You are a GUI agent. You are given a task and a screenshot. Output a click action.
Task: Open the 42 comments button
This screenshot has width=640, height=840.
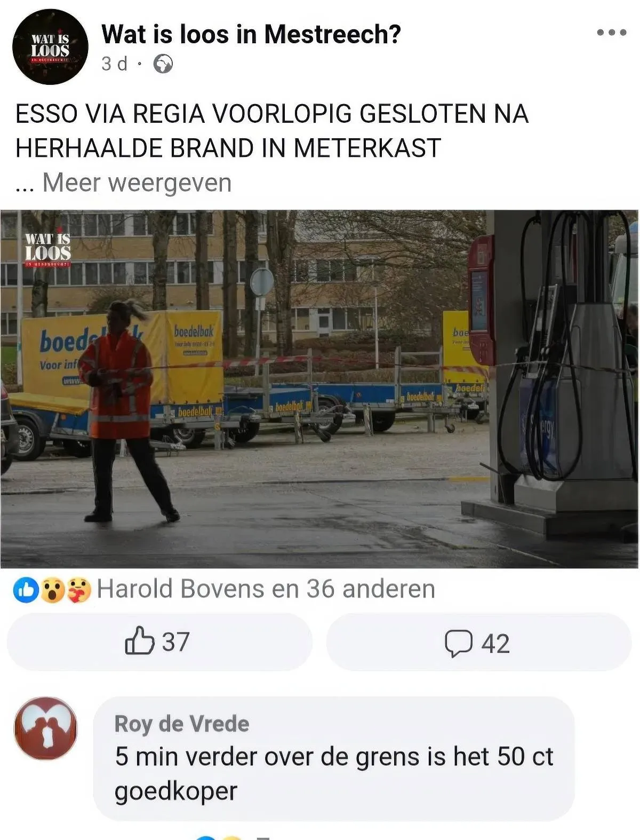pyautogui.click(x=478, y=643)
